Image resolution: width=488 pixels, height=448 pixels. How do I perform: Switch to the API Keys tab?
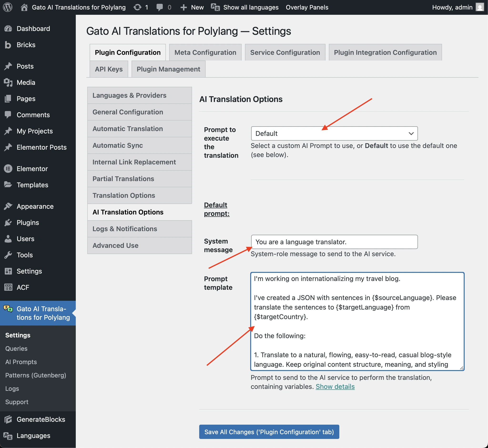(109, 69)
